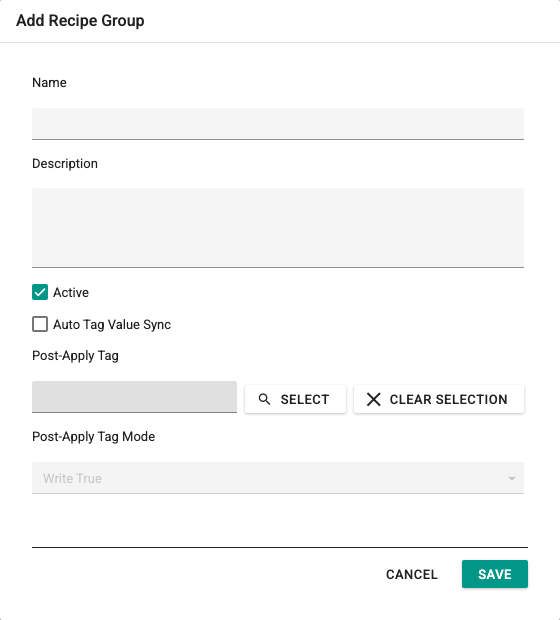560x620 pixels.
Task: Click the 'Add Recipe Group' title
Action: click(x=80, y=21)
